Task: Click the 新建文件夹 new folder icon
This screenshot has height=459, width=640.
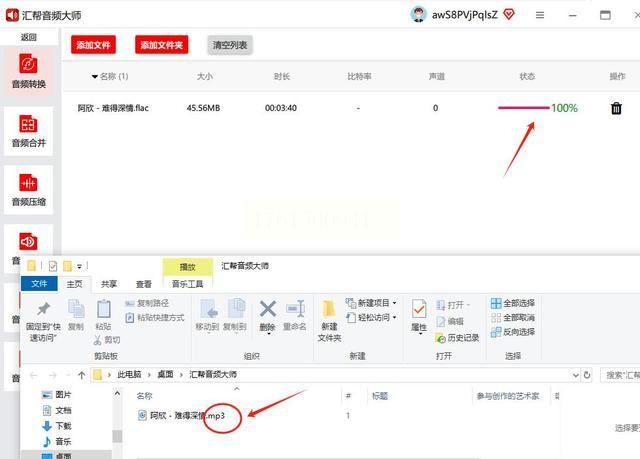Action: coord(329,309)
